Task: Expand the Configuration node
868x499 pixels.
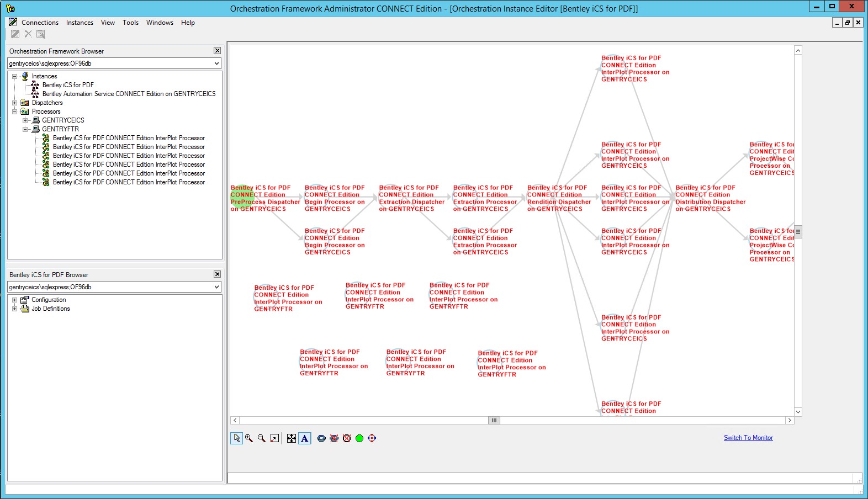Action: click(15, 300)
